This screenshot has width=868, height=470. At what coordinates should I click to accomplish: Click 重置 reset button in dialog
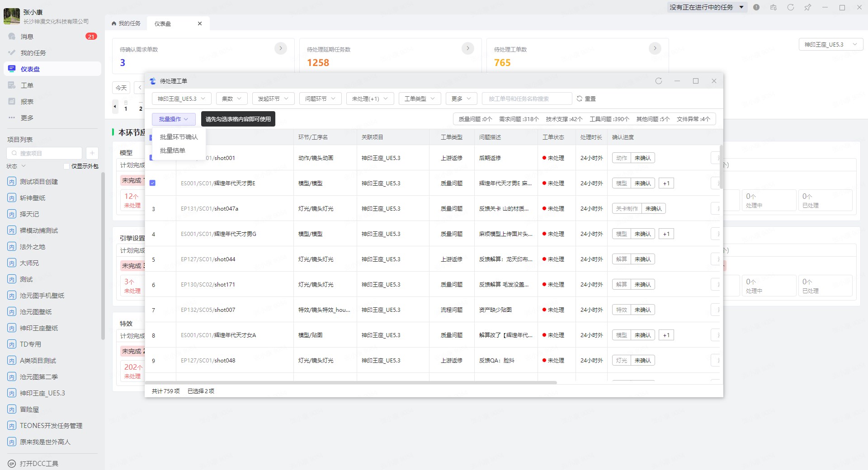click(586, 99)
